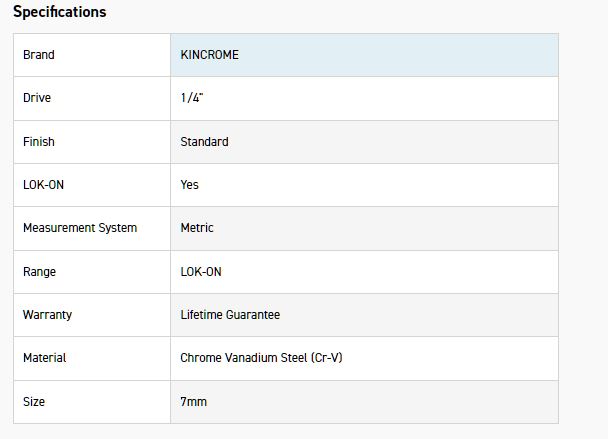Click the Yes value cell
This screenshot has width=608, height=439.
(x=190, y=185)
